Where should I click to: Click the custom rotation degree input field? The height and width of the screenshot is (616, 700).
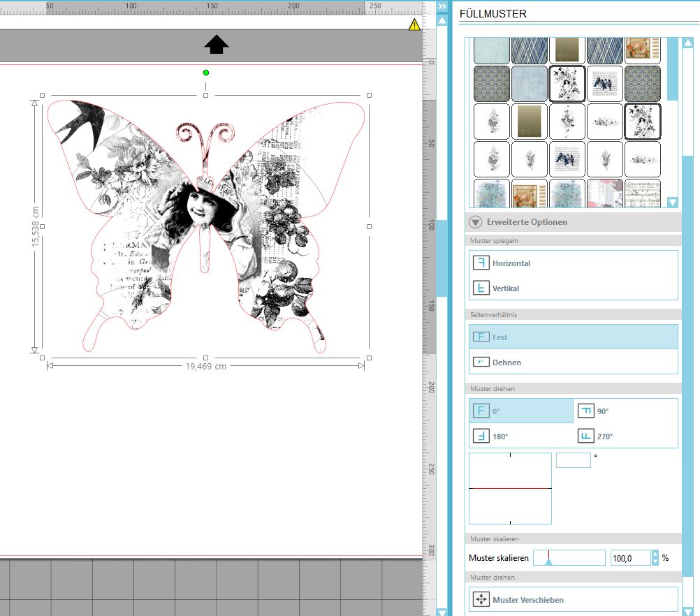574,460
